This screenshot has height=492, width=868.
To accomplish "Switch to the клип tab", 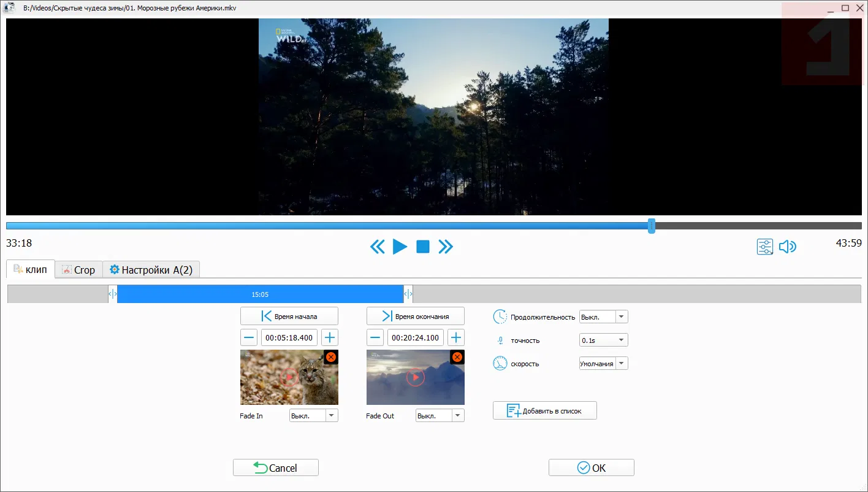I will 31,269.
